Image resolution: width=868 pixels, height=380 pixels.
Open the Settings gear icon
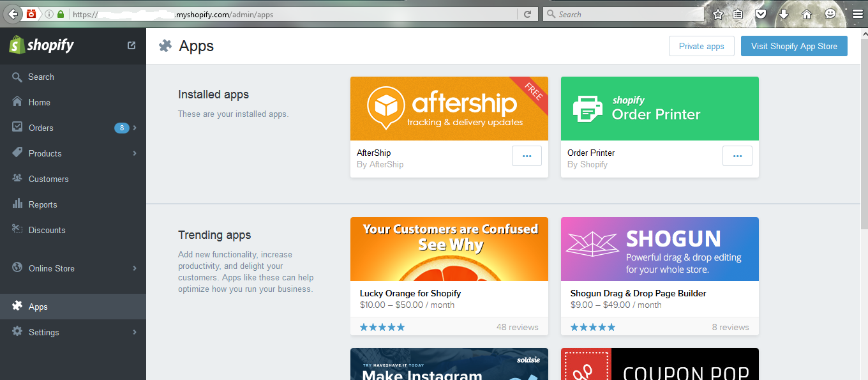pyautogui.click(x=17, y=331)
